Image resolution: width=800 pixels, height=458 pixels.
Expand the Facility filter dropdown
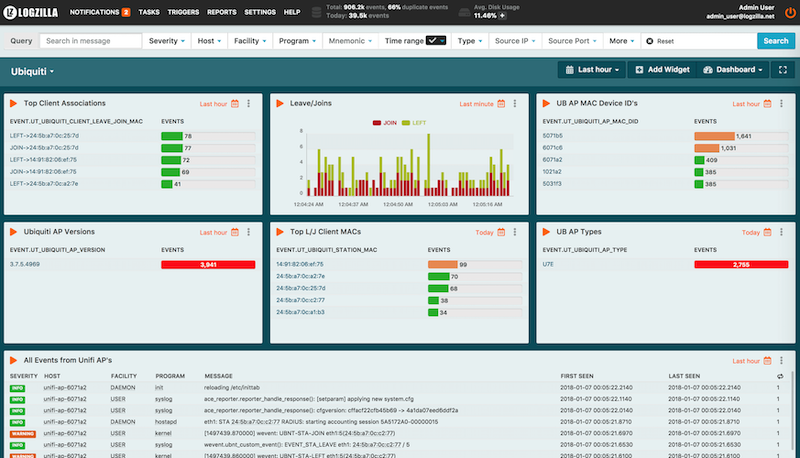[250, 41]
